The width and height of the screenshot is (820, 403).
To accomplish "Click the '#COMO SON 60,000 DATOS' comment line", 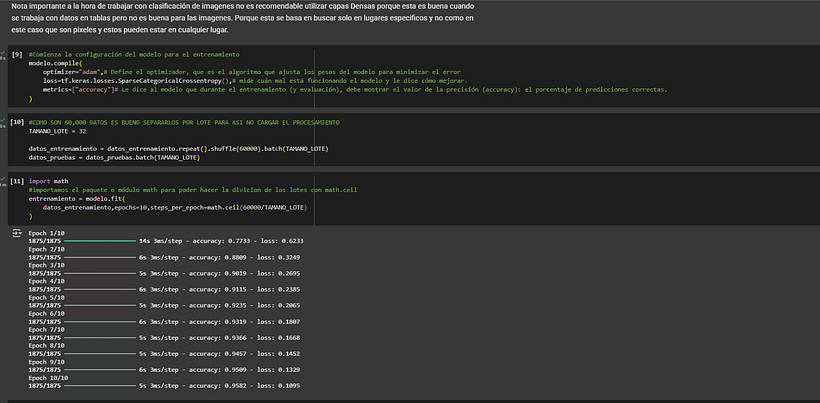I will pos(184,122).
